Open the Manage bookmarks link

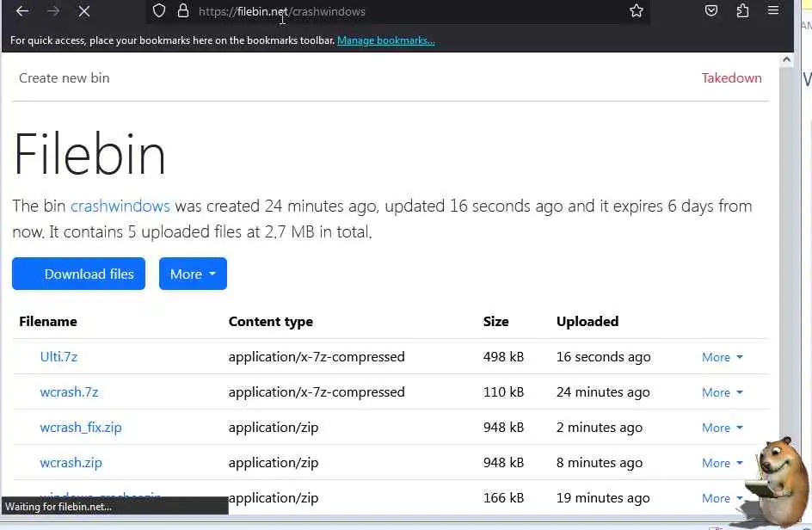pos(386,40)
